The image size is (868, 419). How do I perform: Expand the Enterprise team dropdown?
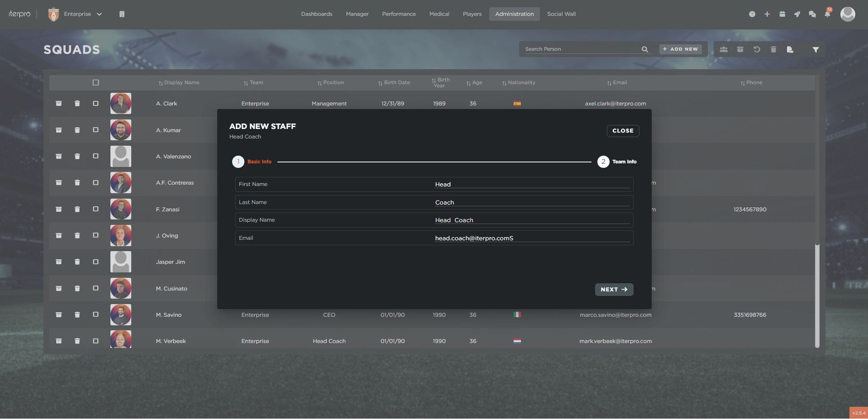(99, 14)
